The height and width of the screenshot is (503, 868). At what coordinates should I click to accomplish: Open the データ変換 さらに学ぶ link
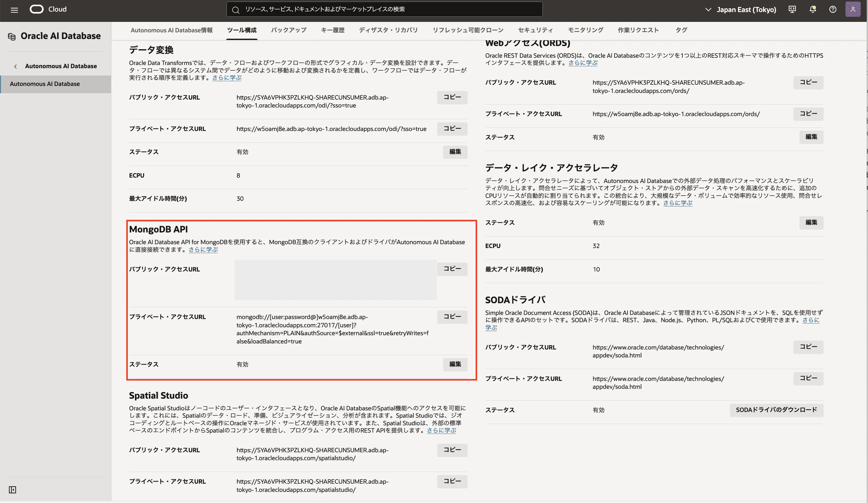227,78
